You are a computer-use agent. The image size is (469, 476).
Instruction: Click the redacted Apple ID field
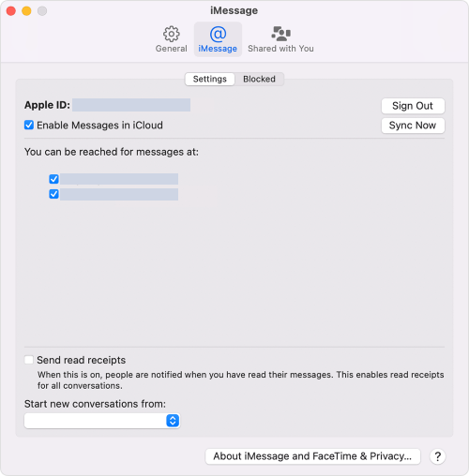coord(131,105)
